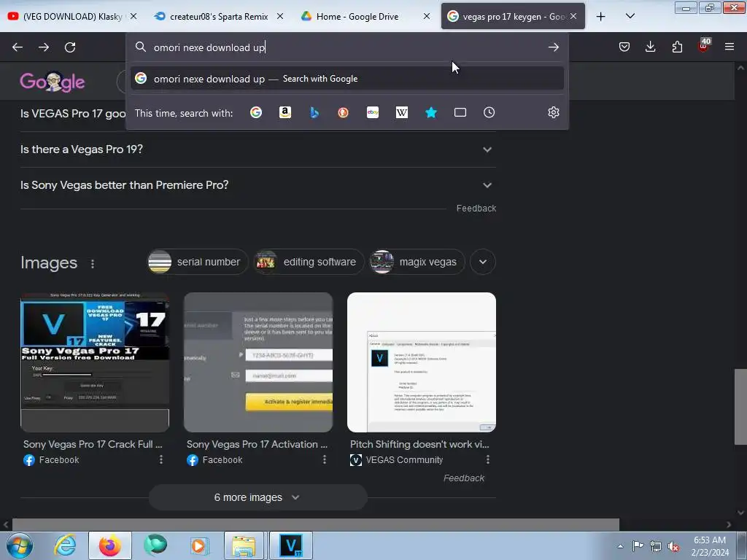Search history using the clock icon
The width and height of the screenshot is (747, 560).
click(489, 112)
